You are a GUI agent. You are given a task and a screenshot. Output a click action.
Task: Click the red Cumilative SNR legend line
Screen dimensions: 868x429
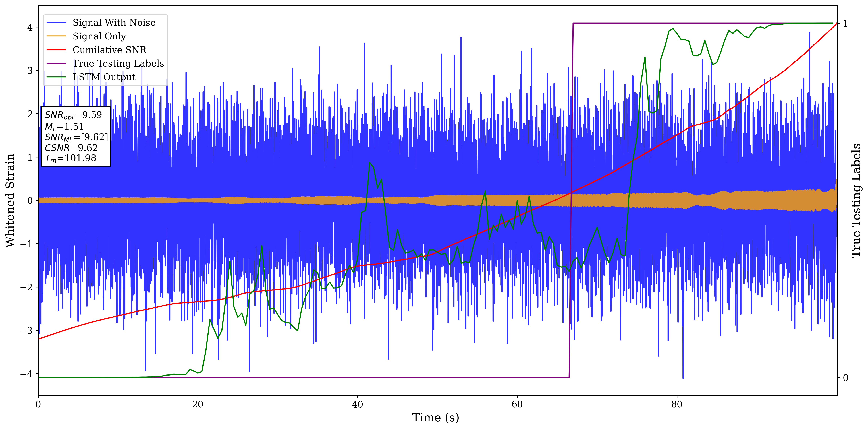tap(56, 50)
